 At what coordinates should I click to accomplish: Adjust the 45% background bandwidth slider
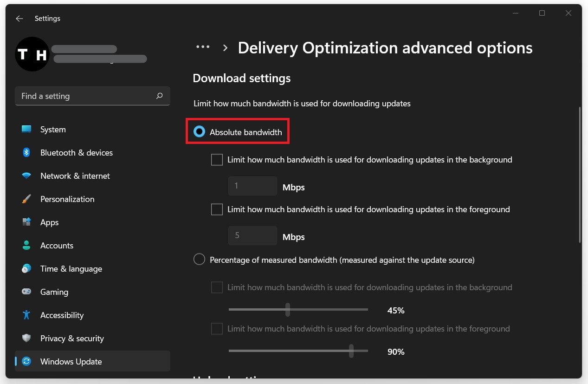(x=288, y=310)
